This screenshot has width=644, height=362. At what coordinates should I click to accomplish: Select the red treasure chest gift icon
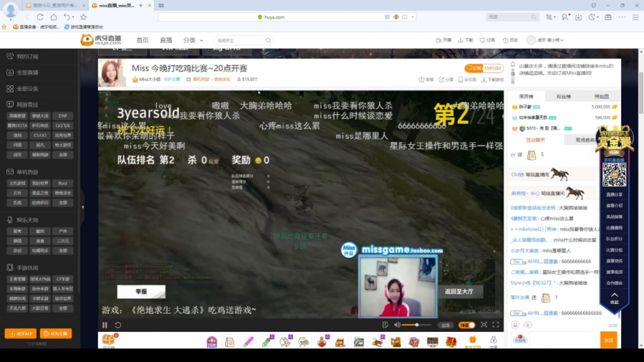tap(451, 341)
